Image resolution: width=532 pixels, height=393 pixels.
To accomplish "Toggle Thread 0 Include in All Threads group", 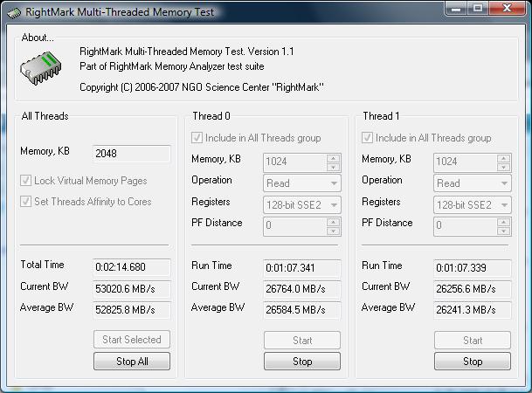I will point(197,138).
